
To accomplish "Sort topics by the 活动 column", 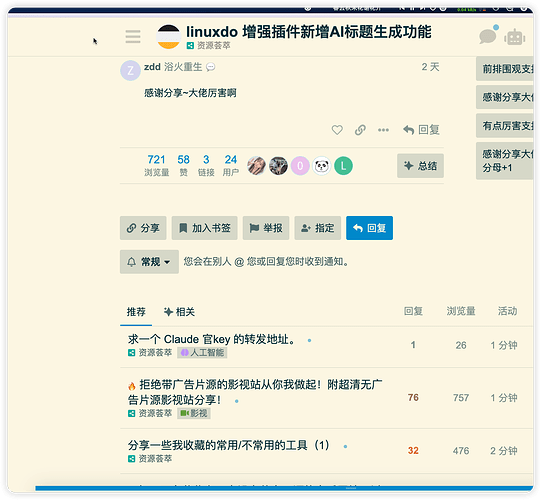I will coord(507,311).
